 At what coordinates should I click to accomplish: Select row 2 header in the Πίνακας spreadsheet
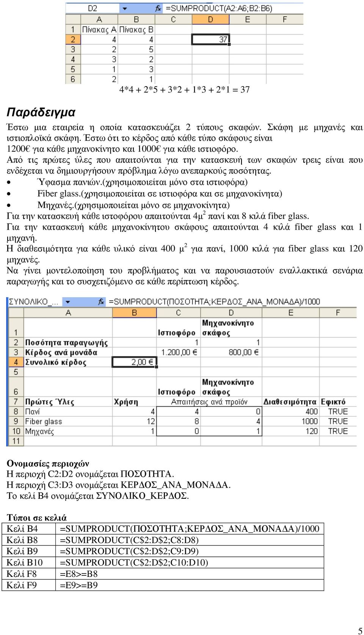click(73, 39)
